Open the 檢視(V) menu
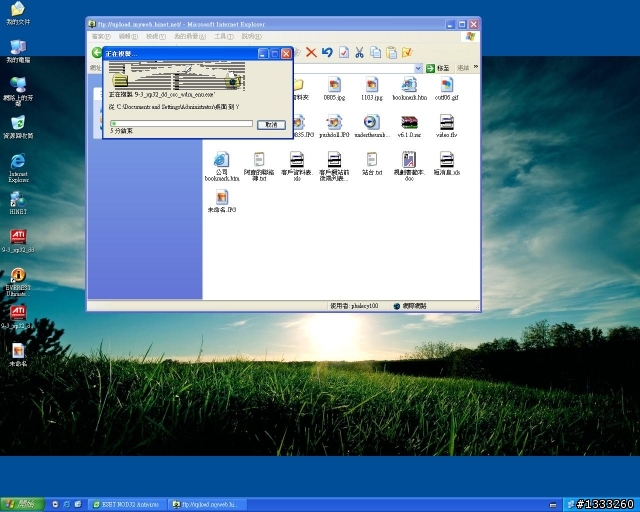Screen dimensions: 640x512 [156, 36]
